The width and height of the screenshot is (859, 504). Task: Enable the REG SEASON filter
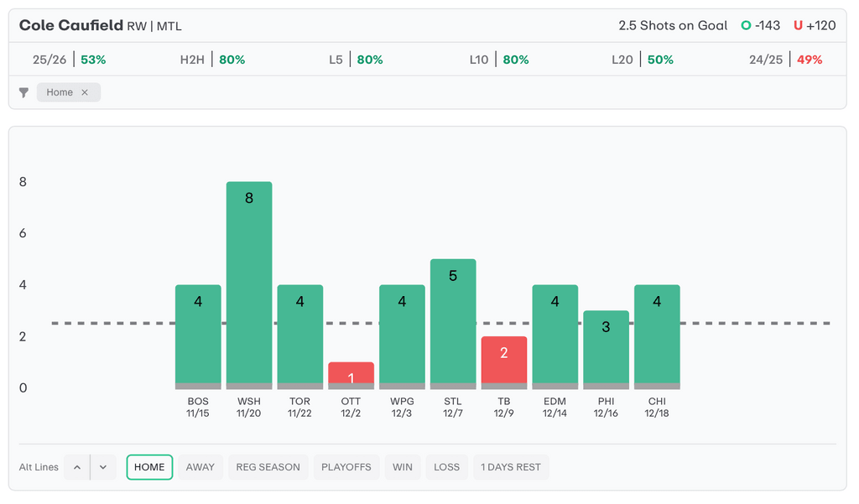point(268,467)
